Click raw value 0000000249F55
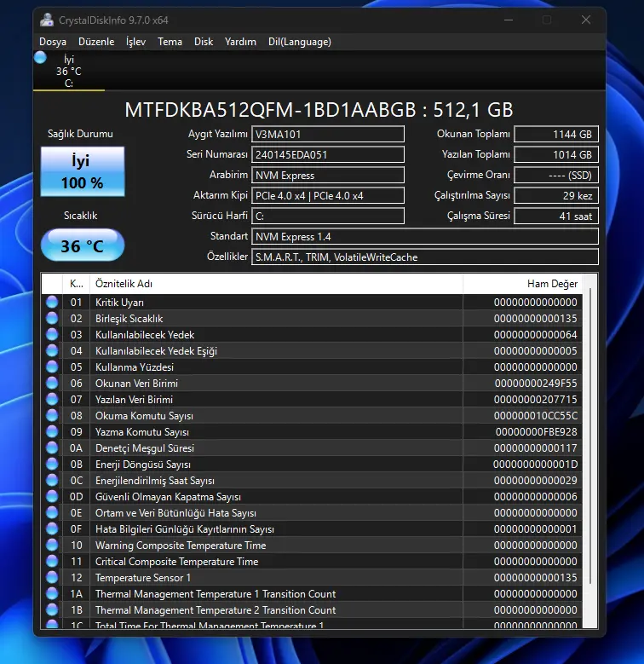 click(536, 384)
